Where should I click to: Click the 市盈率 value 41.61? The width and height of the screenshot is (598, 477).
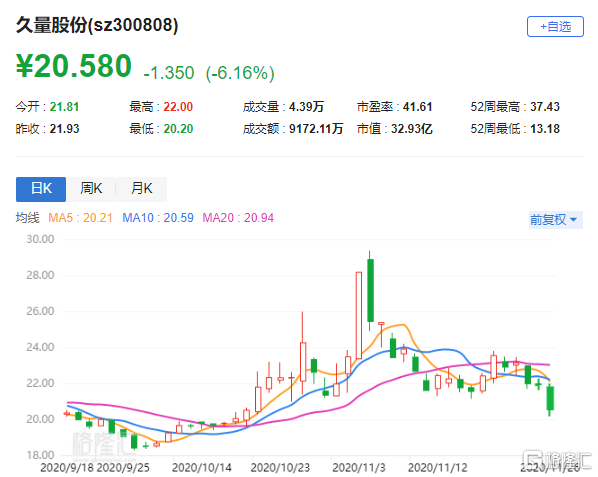pos(418,107)
